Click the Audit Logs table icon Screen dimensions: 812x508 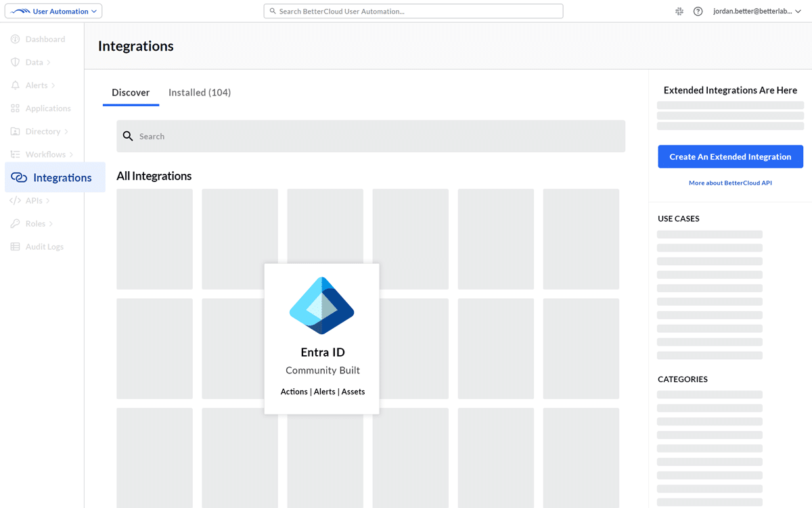pyautogui.click(x=15, y=247)
